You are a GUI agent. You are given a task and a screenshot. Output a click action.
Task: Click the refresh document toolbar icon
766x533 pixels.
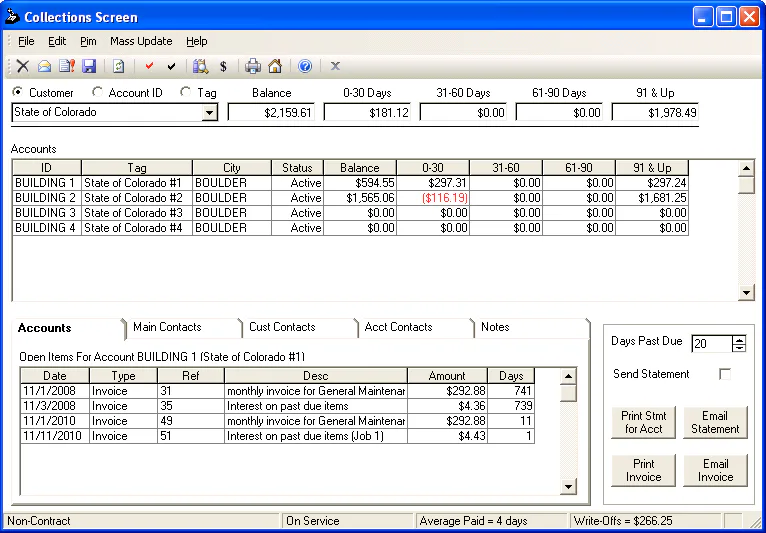coord(118,67)
